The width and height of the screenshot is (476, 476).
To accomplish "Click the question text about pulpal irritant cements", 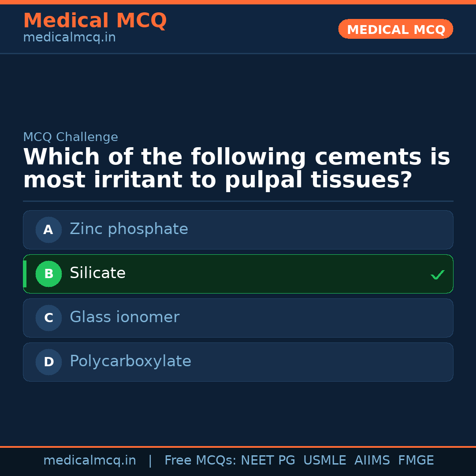I will tap(236, 167).
